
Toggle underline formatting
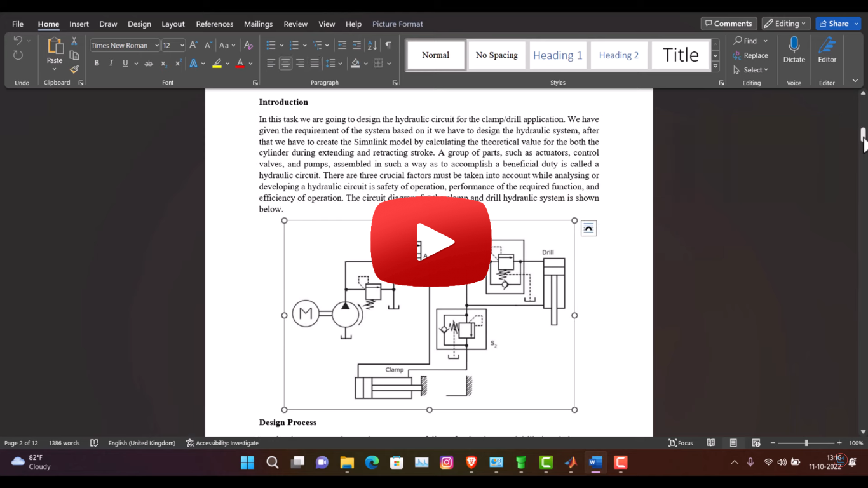click(125, 63)
